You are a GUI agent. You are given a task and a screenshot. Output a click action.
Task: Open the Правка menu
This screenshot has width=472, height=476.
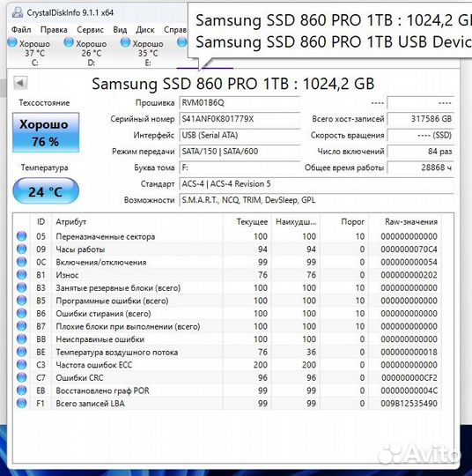click(x=54, y=30)
